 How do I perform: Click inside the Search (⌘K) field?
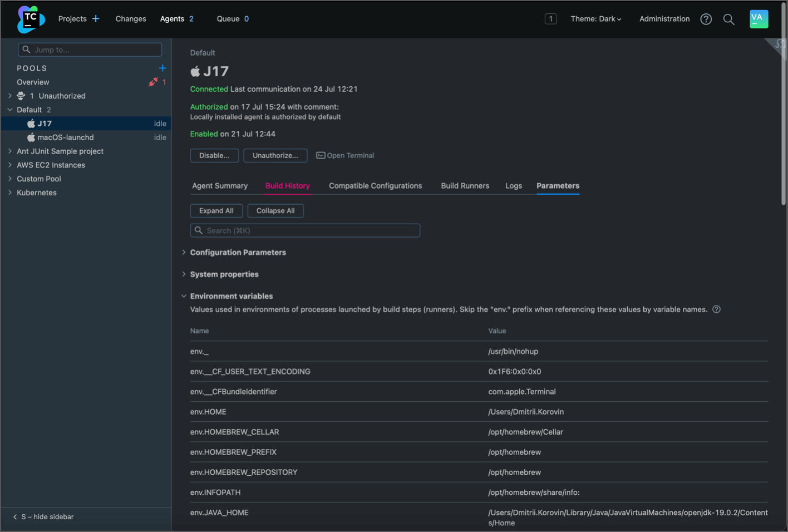[305, 230]
